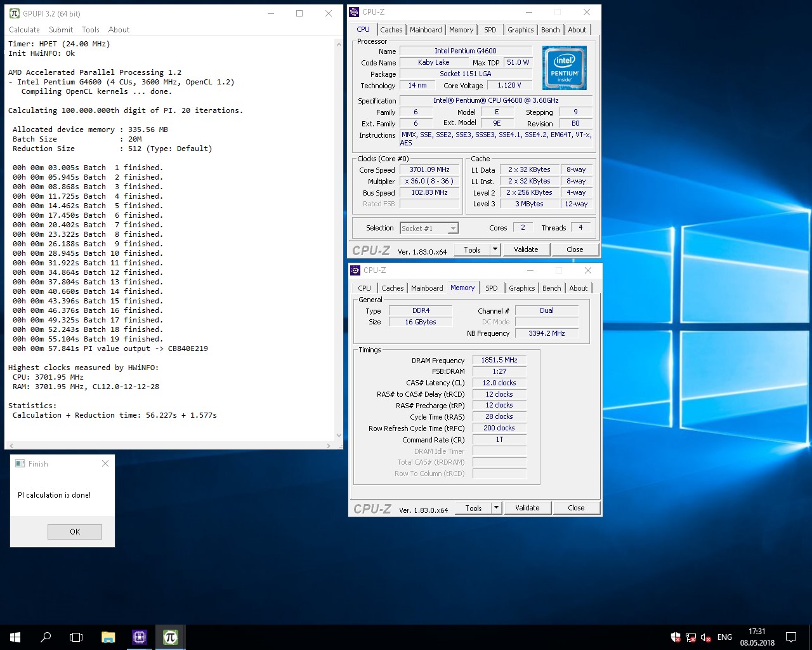The height and width of the screenshot is (650, 812).
Task: Click the top CPU-Z window title icon
Action: (355, 12)
